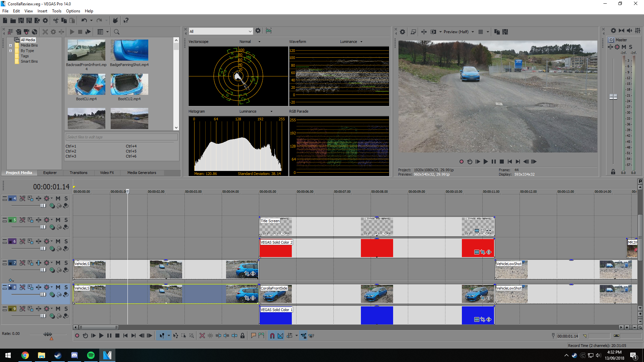Open Video Scopes settings gear
Screen dimensions: 644x362
pyautogui.click(x=258, y=31)
